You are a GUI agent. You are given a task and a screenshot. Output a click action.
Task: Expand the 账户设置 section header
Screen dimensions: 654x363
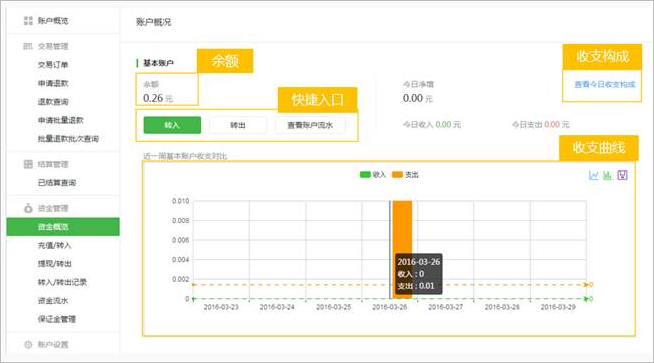tap(53, 344)
